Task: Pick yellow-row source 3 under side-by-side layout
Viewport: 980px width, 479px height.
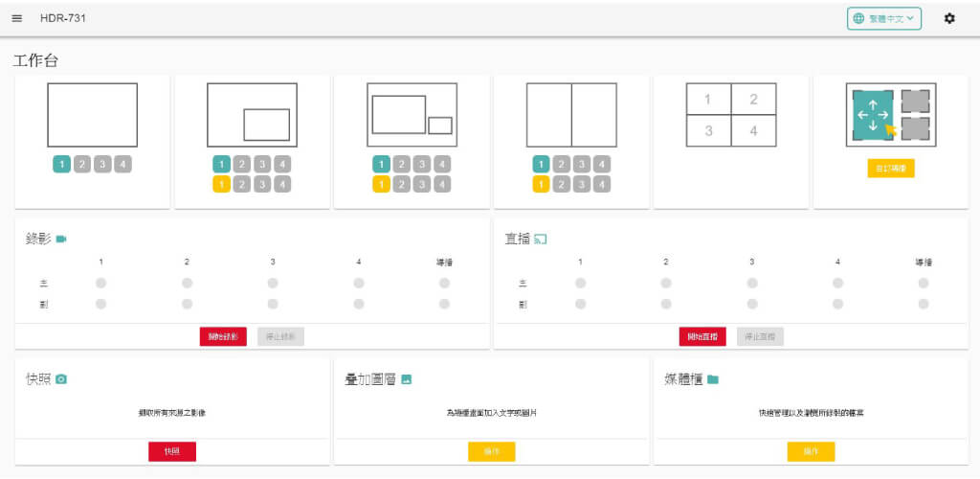Action: (x=582, y=185)
